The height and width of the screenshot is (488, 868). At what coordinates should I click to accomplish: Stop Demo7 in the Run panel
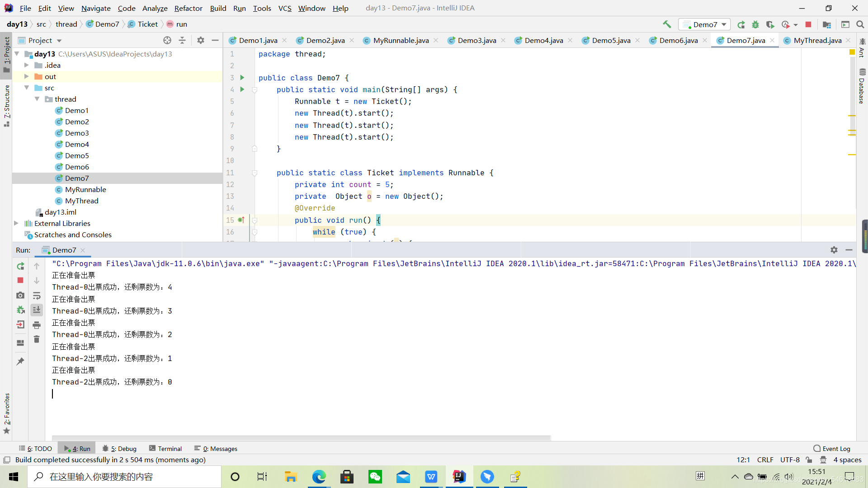tap(20, 281)
